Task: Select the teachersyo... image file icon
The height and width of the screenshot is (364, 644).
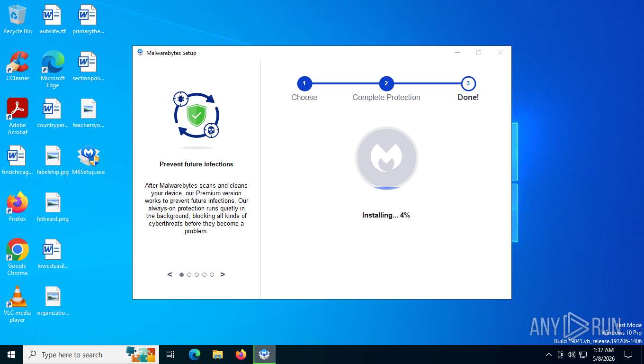Action: (x=88, y=113)
